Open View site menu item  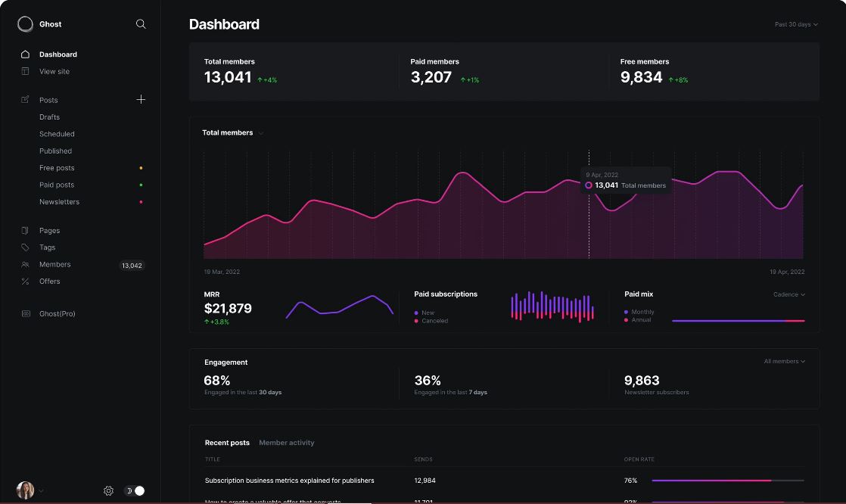coord(54,71)
